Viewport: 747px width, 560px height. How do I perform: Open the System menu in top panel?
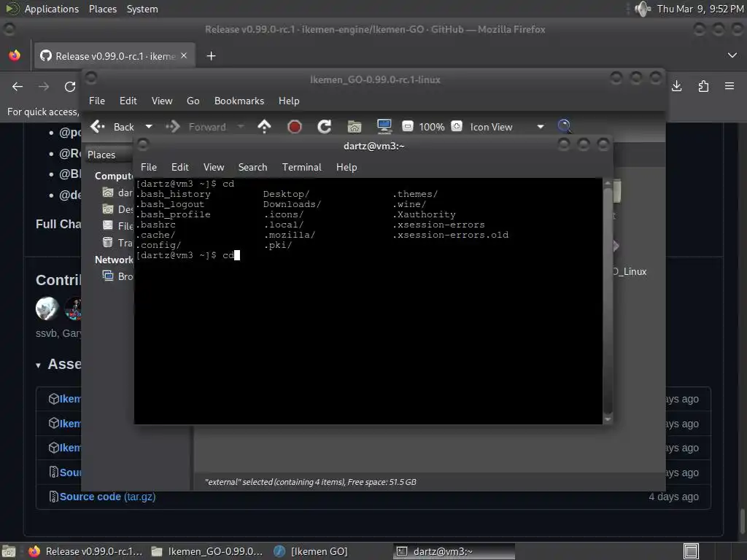pos(142,9)
